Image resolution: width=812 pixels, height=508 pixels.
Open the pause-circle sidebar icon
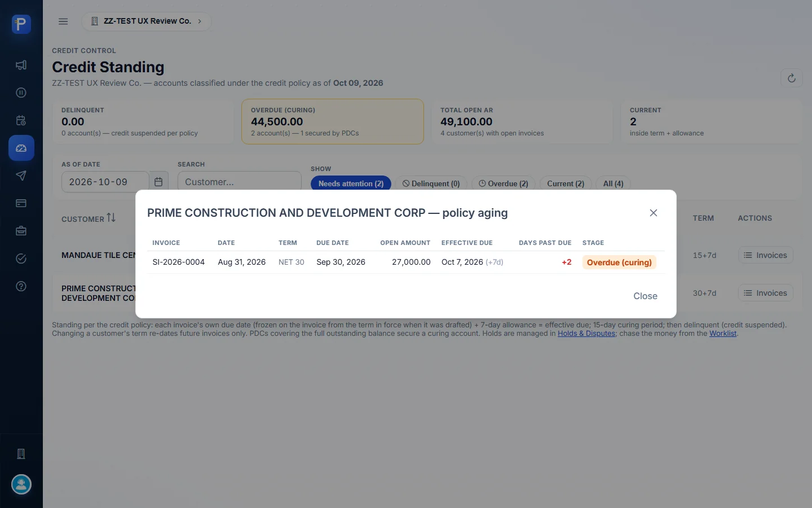pyautogui.click(x=21, y=93)
